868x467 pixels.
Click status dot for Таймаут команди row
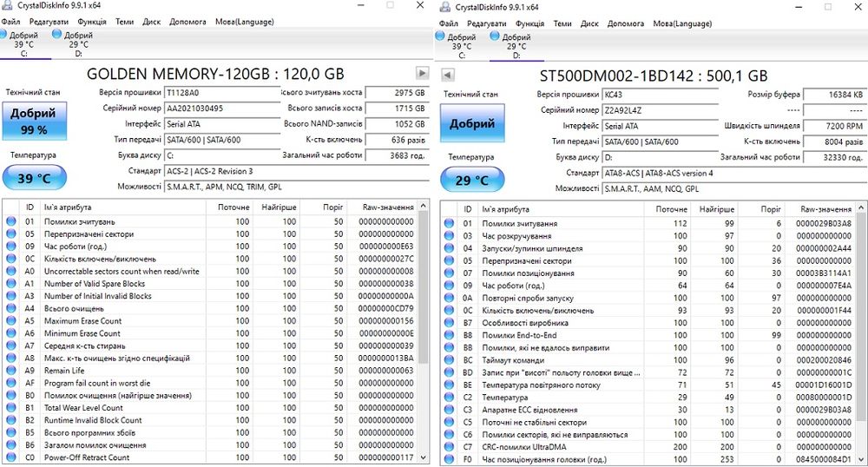[x=449, y=360]
